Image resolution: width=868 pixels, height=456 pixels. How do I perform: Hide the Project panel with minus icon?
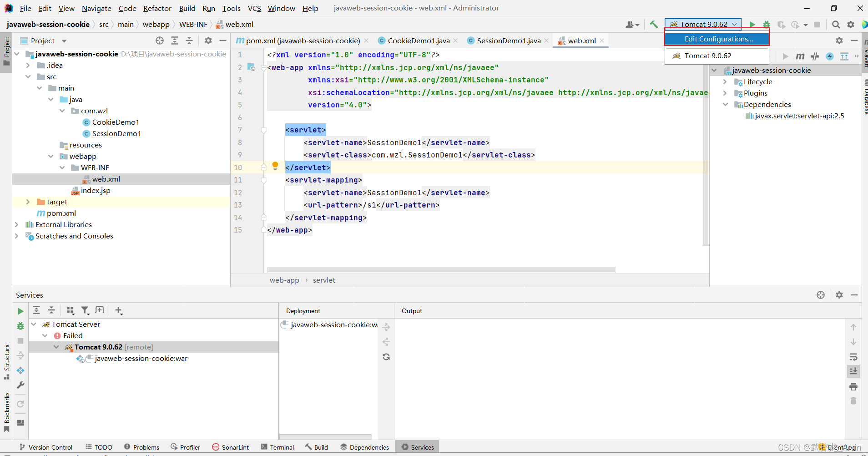[x=223, y=41]
